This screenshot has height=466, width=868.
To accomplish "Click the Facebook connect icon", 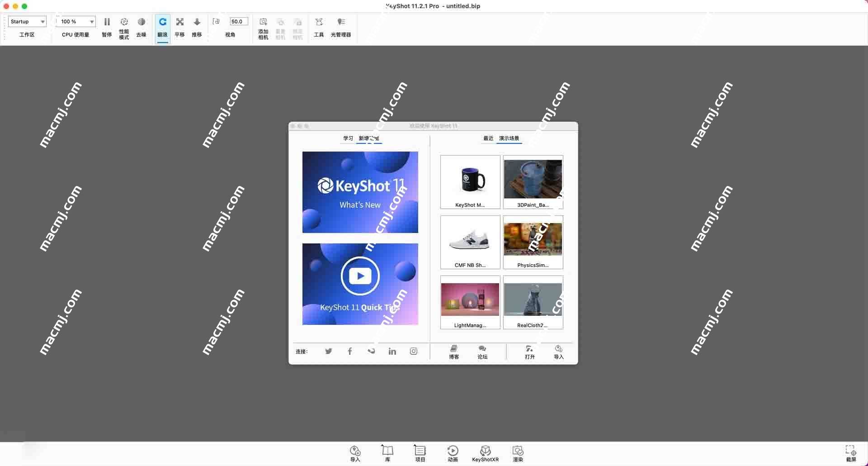I will pyautogui.click(x=350, y=351).
